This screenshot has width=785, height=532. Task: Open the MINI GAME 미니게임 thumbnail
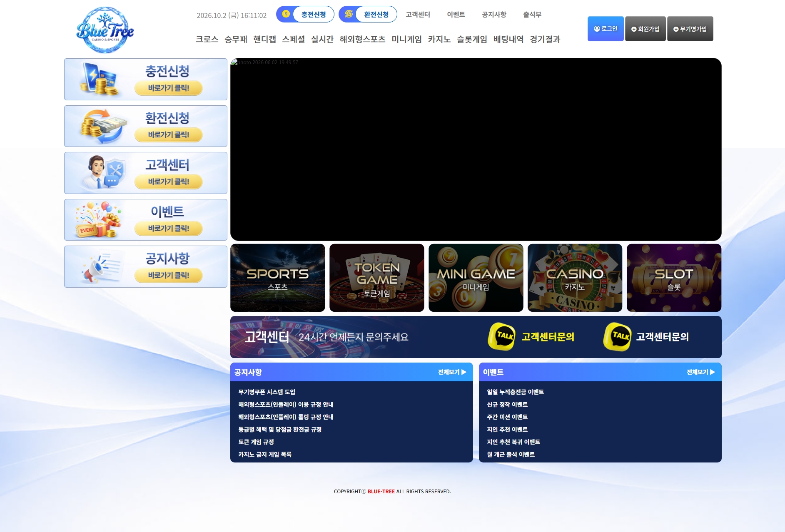[476, 278]
